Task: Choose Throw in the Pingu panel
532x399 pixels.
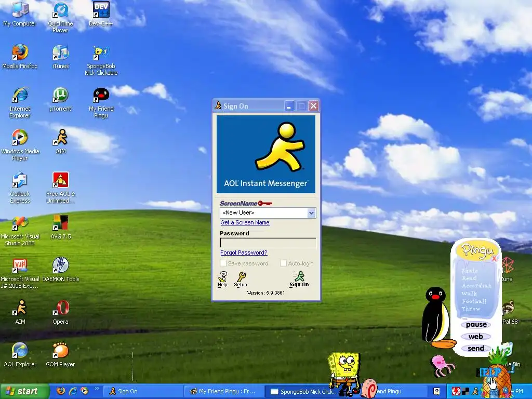Action: (x=471, y=309)
